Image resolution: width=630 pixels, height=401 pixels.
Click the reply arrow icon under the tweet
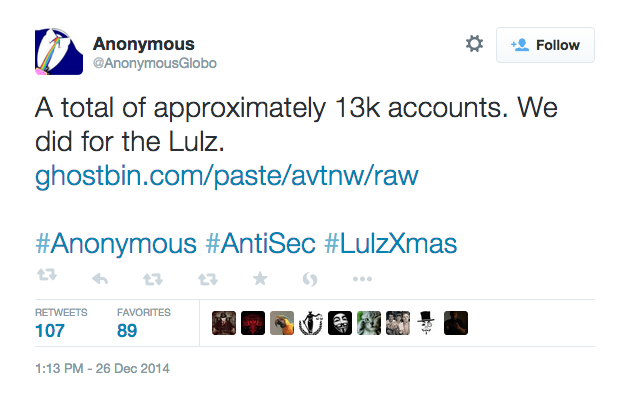[x=100, y=278]
